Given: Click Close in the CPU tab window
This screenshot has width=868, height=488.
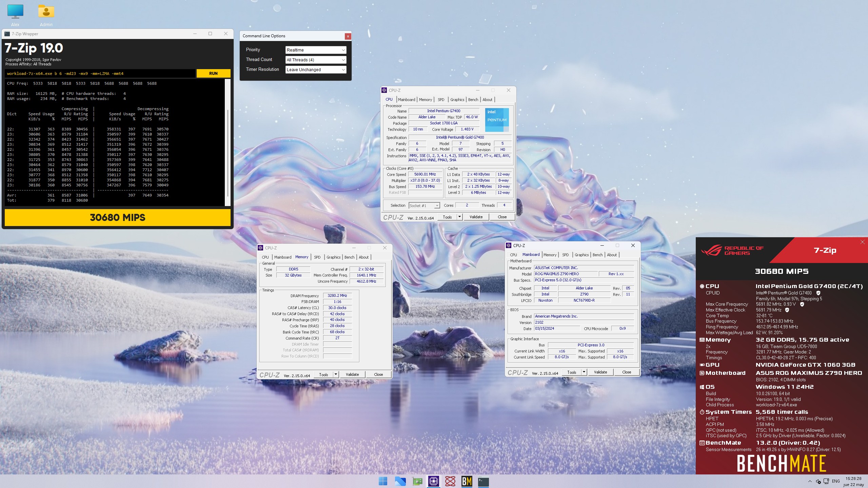Looking at the screenshot, I should pyautogui.click(x=502, y=217).
